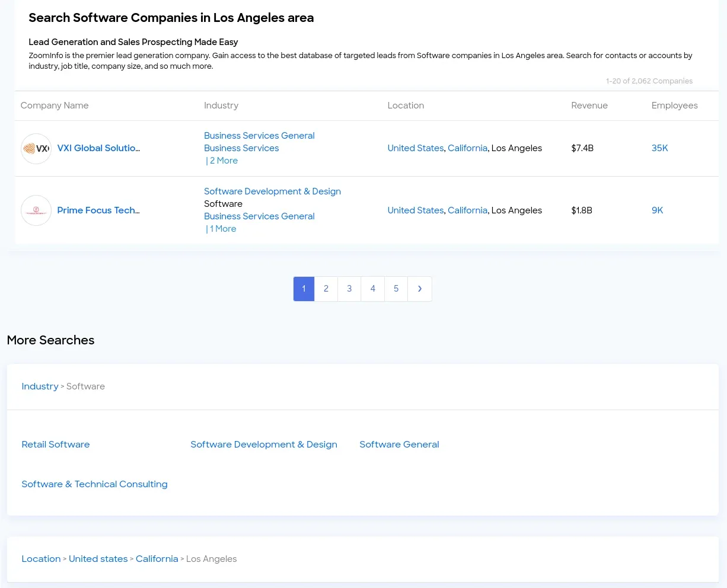Select the Location breadcrumb link
727x588 pixels.
(41, 558)
